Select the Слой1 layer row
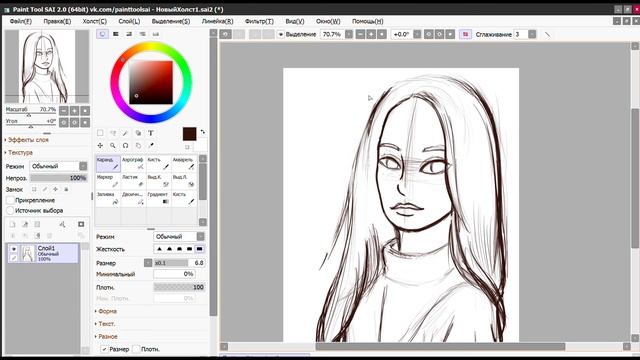640x360 pixels. coord(43,253)
